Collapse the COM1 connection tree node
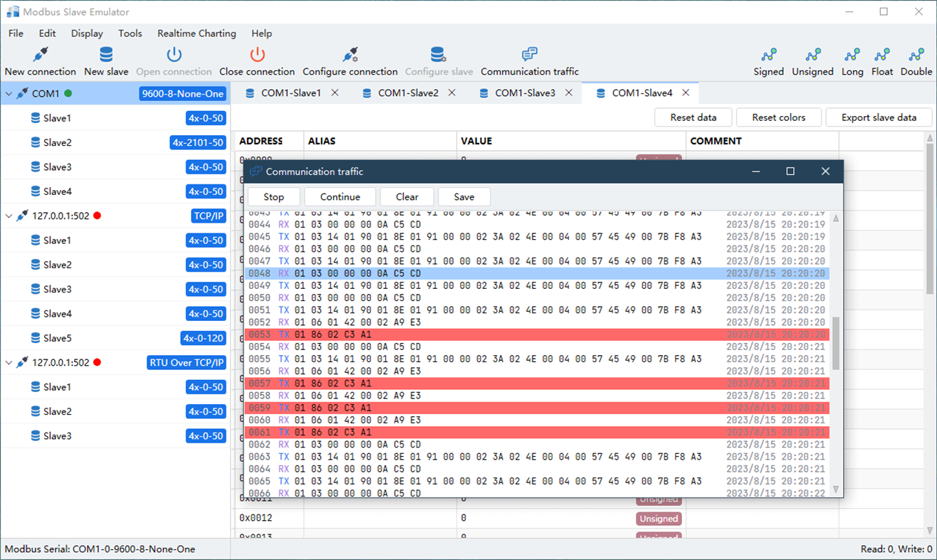The height and width of the screenshot is (560, 937). pyautogui.click(x=9, y=94)
